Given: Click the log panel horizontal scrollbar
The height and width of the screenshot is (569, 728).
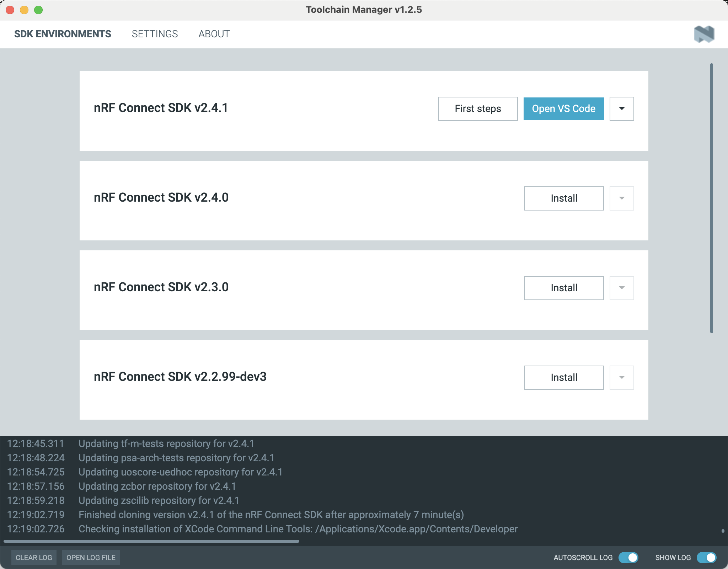Looking at the screenshot, I should 151,541.
